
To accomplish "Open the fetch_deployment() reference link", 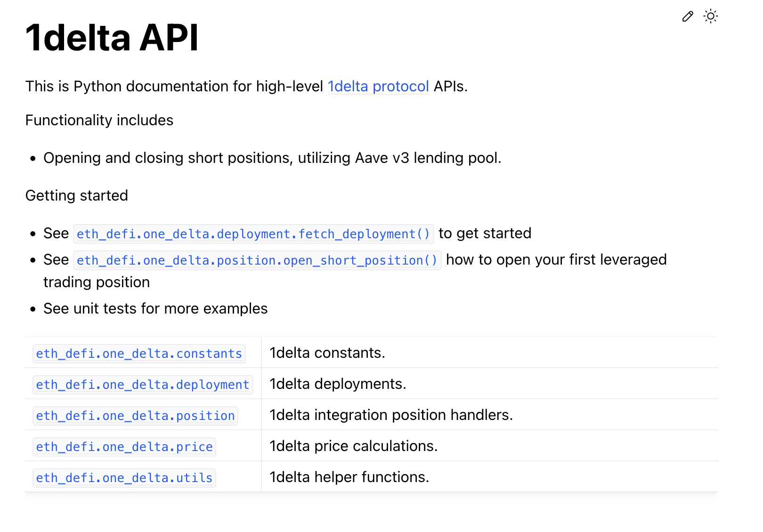I will [253, 234].
